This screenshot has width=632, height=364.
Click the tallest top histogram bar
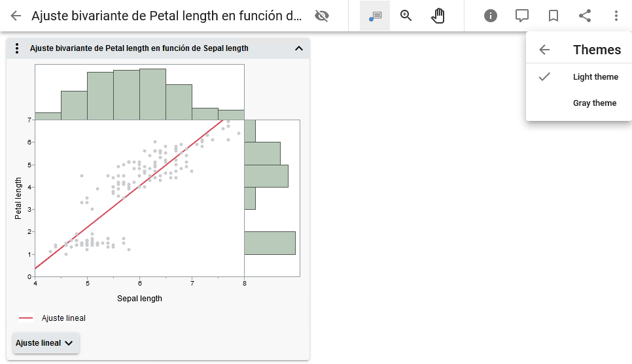tap(152, 94)
